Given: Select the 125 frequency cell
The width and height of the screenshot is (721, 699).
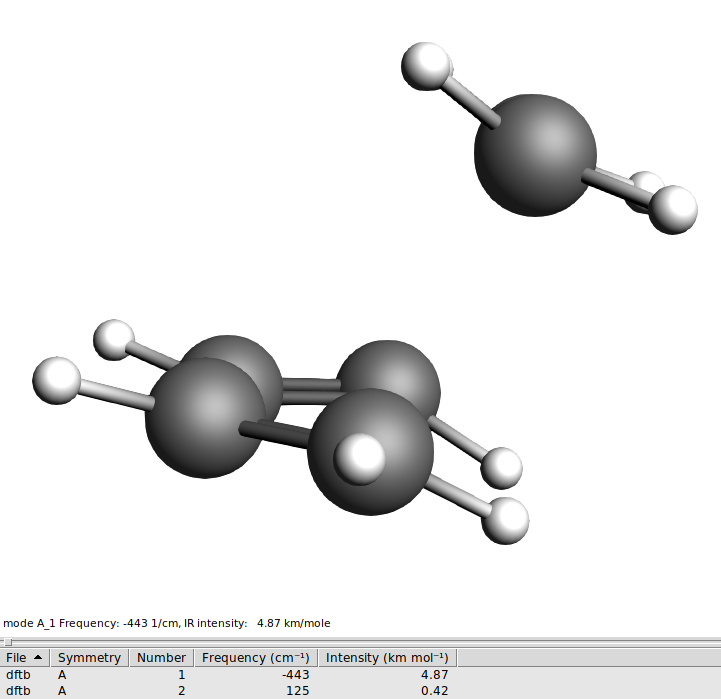Looking at the screenshot, I should click(x=297, y=691).
